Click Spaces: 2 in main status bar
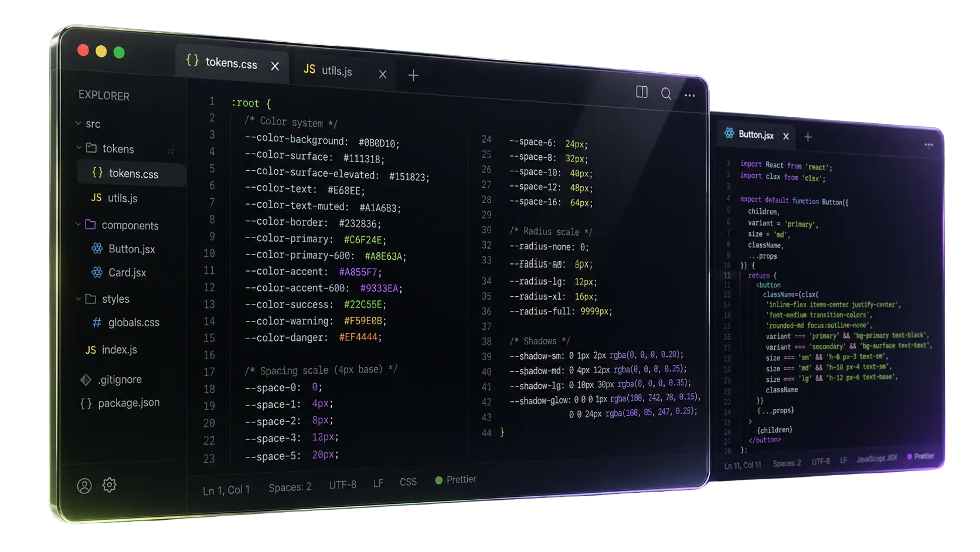980x552 pixels. coord(290,487)
